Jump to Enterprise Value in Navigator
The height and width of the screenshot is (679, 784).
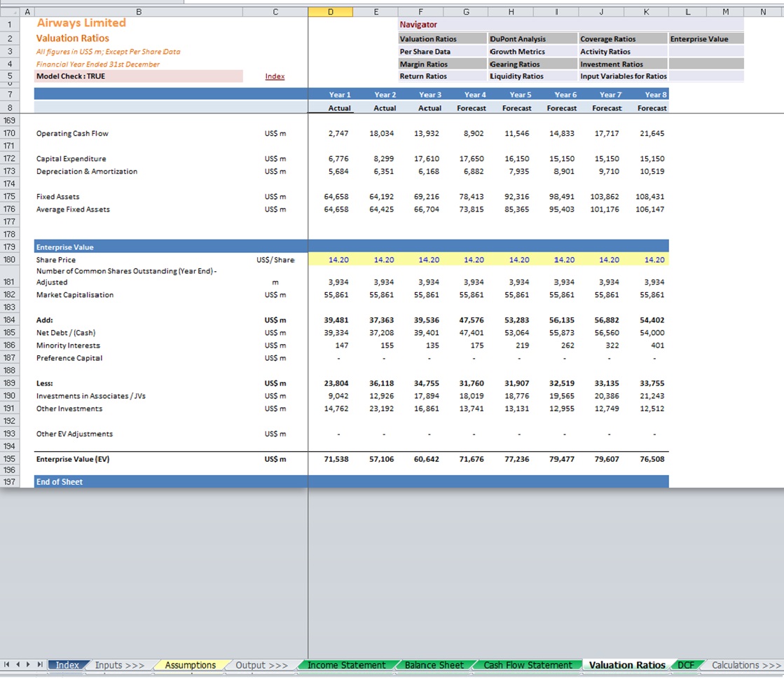pos(706,39)
